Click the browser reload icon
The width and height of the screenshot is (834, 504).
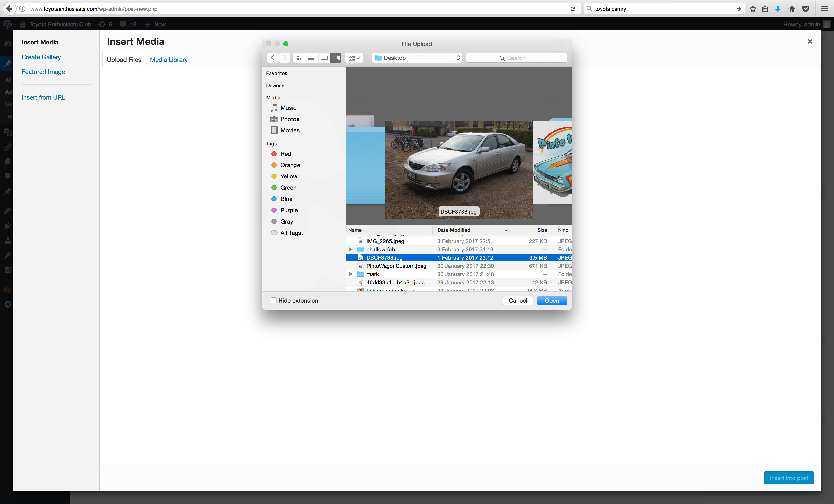point(573,9)
